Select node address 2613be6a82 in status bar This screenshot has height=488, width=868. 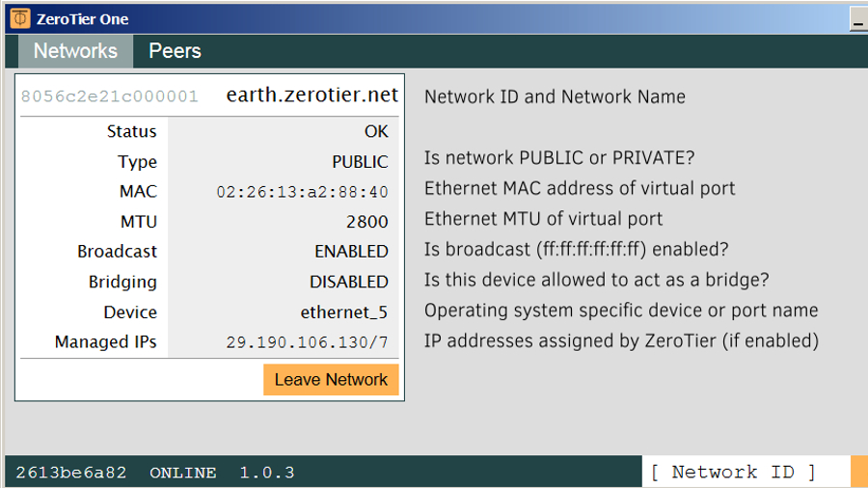click(x=70, y=473)
